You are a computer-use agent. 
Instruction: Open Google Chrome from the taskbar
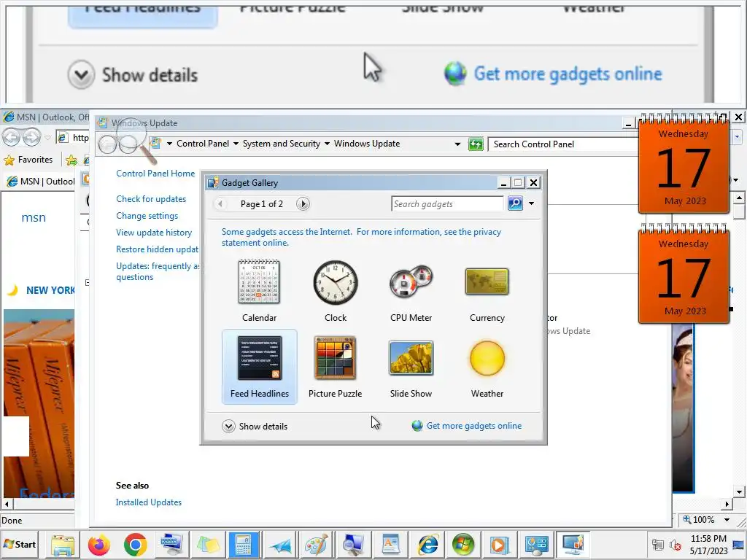point(136,544)
